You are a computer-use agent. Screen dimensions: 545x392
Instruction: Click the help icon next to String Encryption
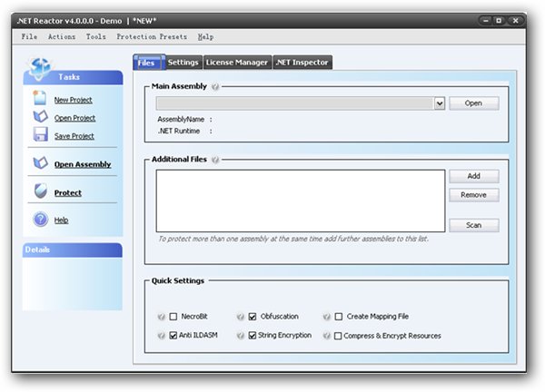[241, 336]
